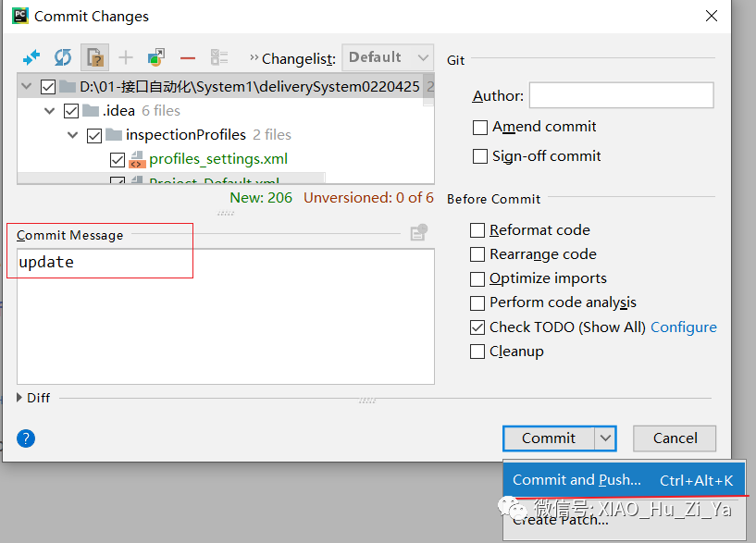Collapse the inspectionProfiles tree node
The width and height of the screenshot is (756, 543).
(73, 135)
